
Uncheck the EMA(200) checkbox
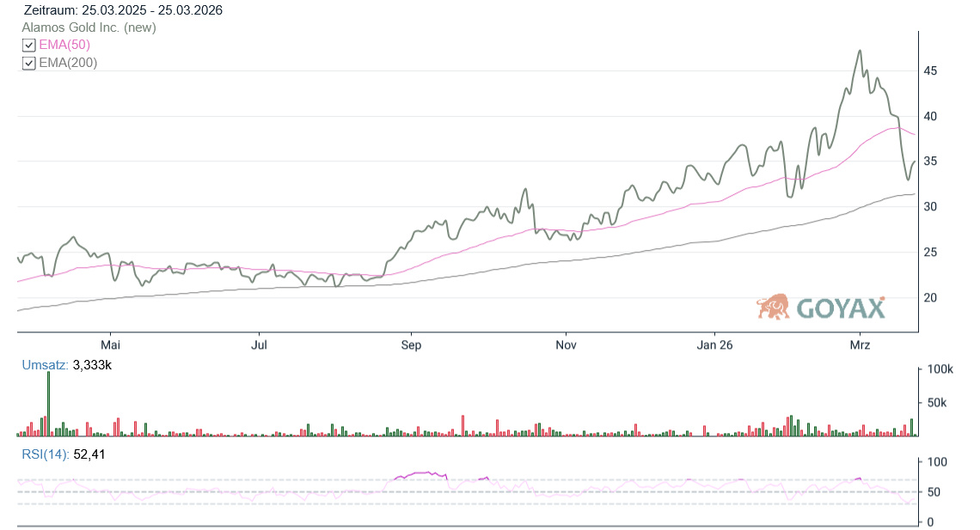coord(28,63)
